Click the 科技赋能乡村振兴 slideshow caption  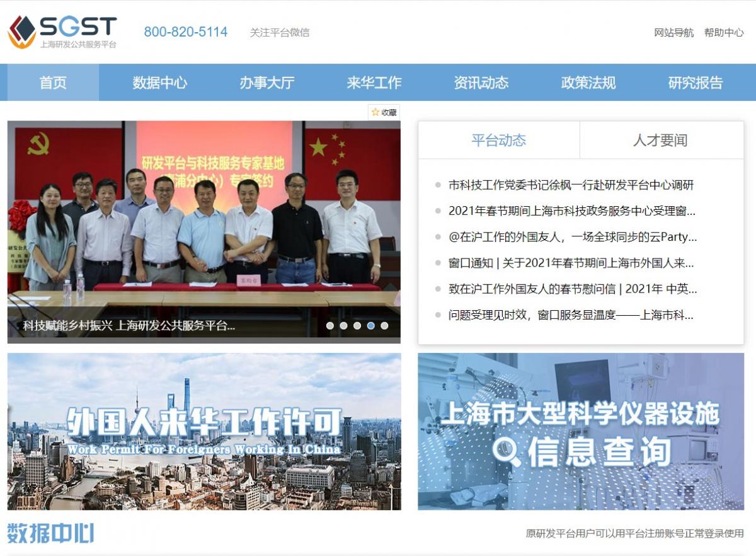click(x=129, y=326)
